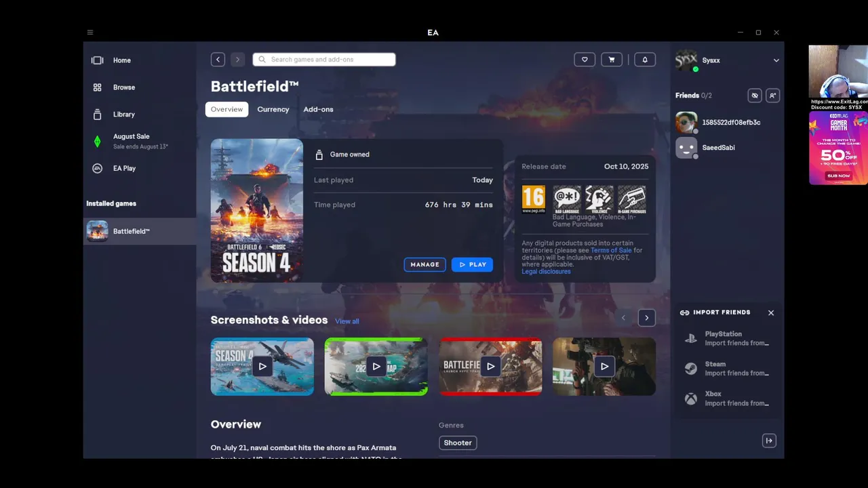
Task: Go forward with the right arrow button
Action: click(x=237, y=60)
